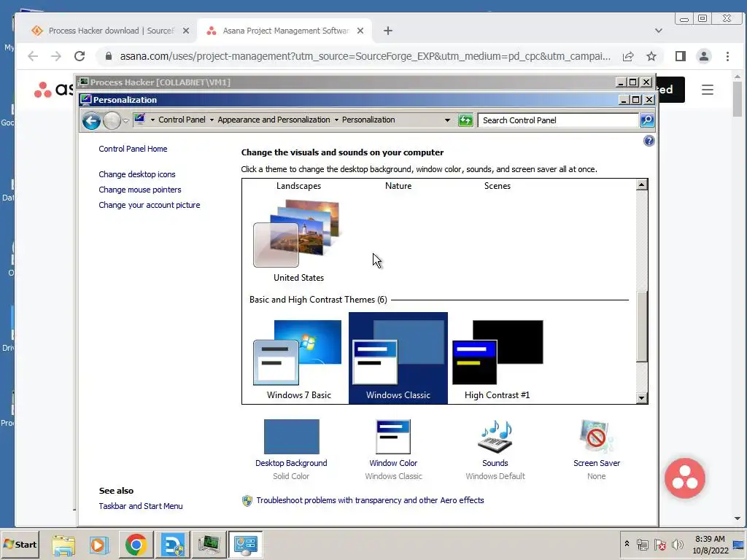Share this page icon in Chrome

tap(628, 56)
